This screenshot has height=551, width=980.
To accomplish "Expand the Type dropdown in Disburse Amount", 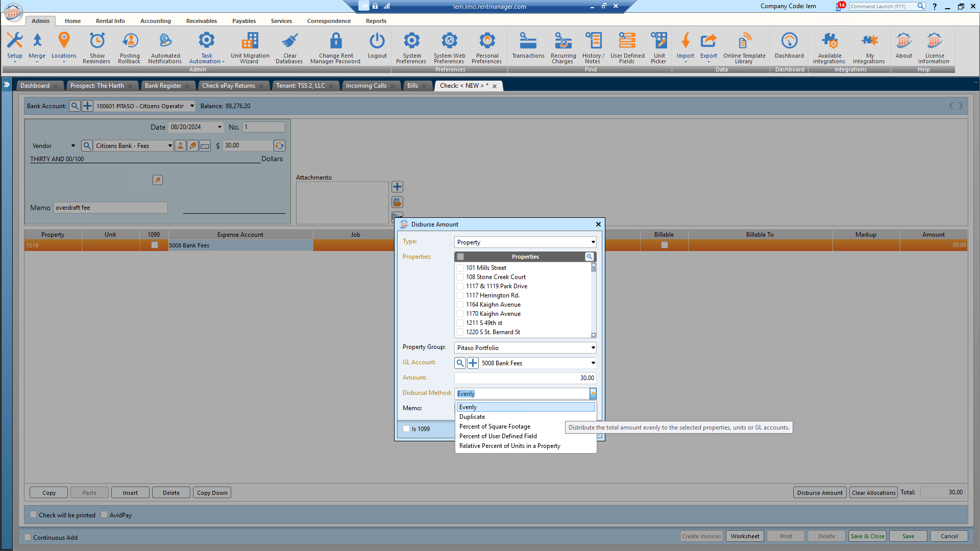I will (593, 242).
